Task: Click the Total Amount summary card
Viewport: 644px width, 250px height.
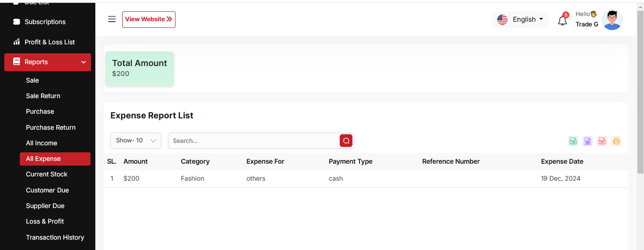Action: click(x=140, y=68)
